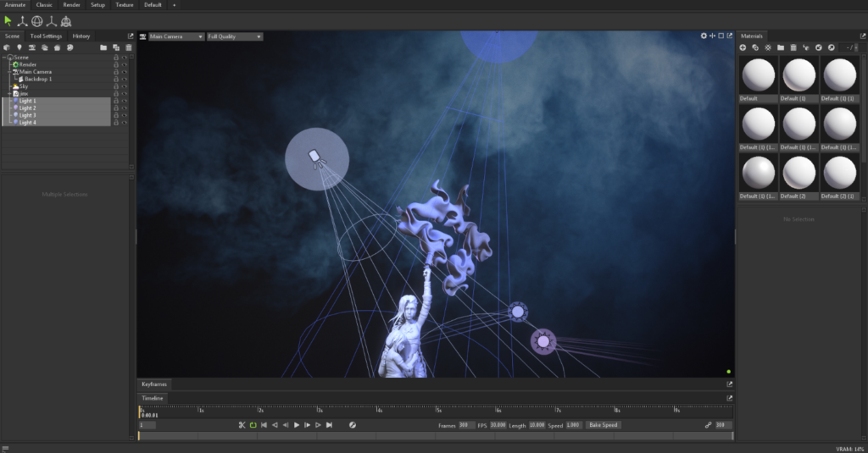Switch to Classic workspace tab
This screenshot has height=453, width=868.
(x=44, y=5)
